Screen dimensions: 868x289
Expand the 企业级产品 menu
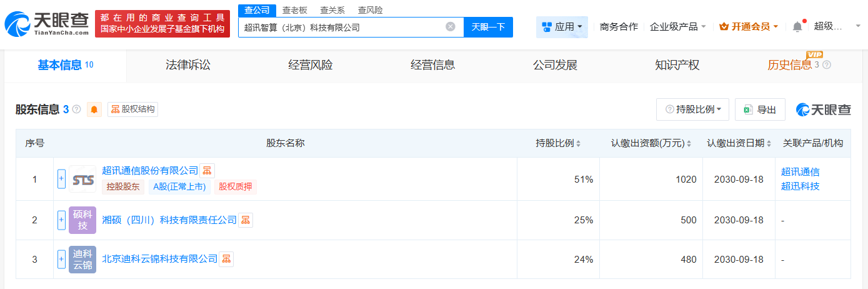coord(678,27)
